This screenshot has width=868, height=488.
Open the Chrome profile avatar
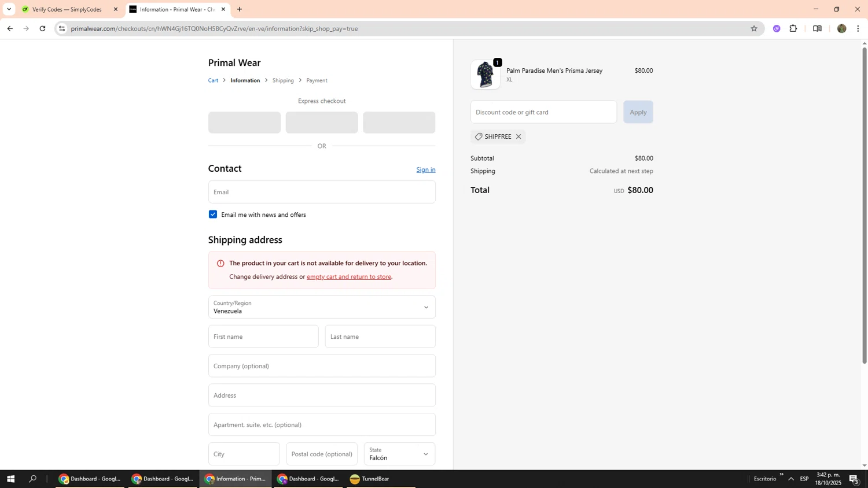point(841,28)
